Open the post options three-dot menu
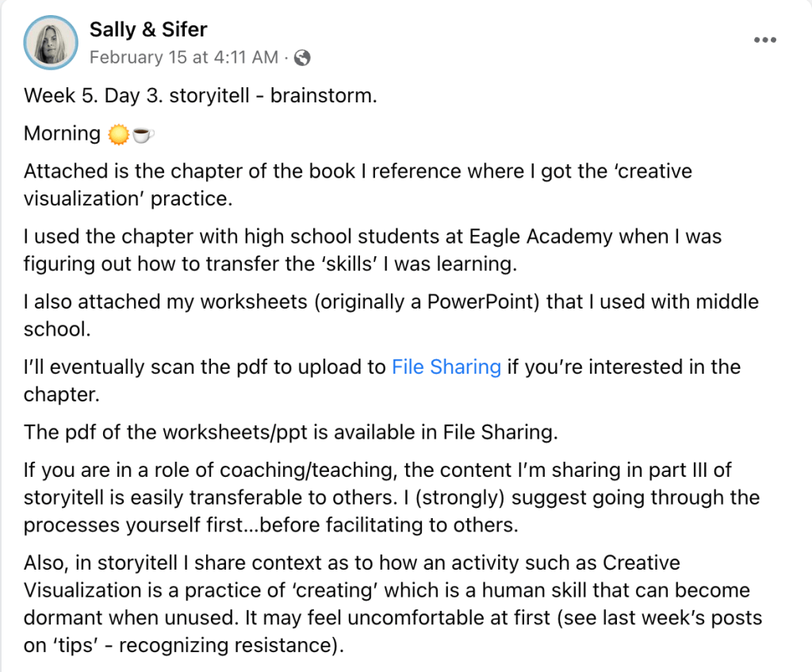This screenshot has height=672, width=812. pos(764,40)
